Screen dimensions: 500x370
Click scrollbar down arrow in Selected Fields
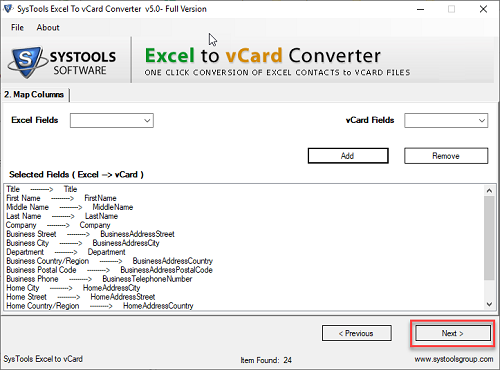(x=489, y=304)
